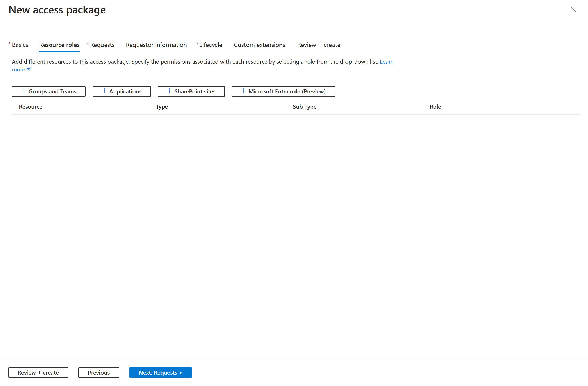This screenshot has height=386, width=588.
Task: Expand the Review + create tab
Action: 319,45
